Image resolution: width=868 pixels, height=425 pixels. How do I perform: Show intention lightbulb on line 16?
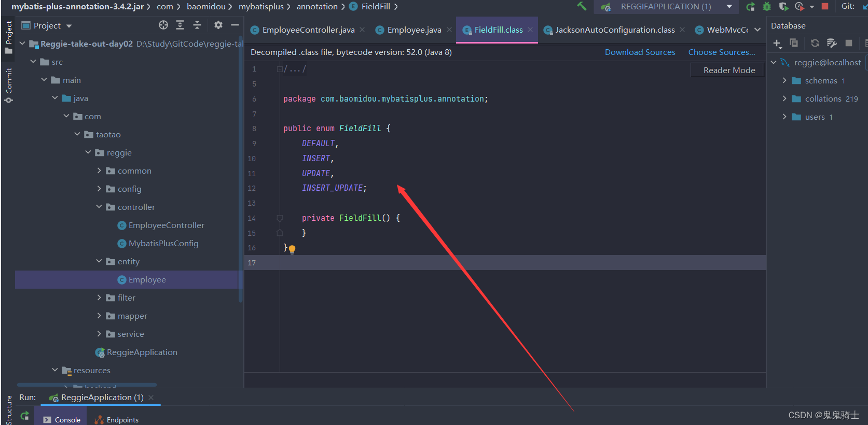[x=292, y=249]
